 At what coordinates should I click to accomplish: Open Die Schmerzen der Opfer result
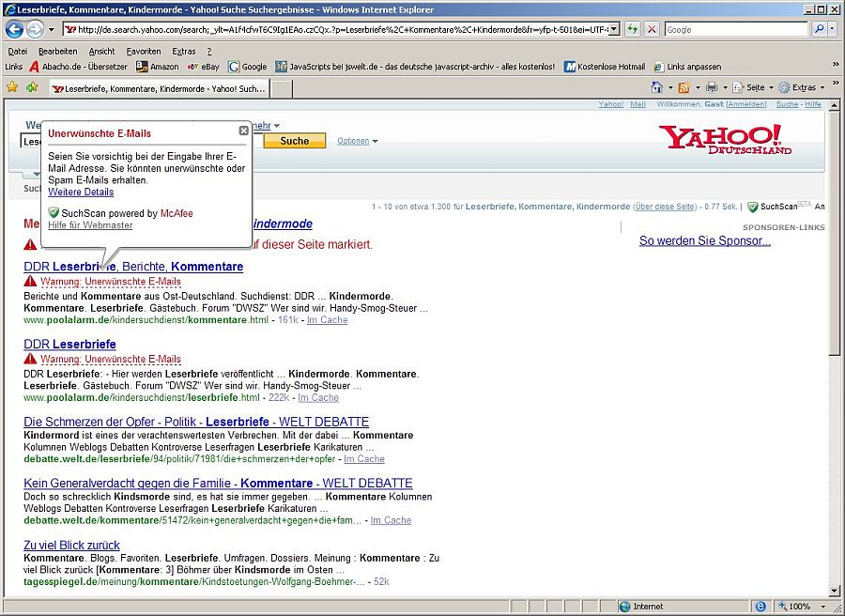(196, 422)
